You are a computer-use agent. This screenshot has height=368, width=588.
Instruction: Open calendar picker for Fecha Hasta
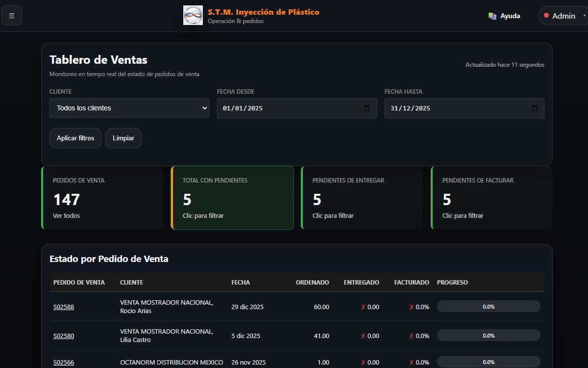(535, 108)
